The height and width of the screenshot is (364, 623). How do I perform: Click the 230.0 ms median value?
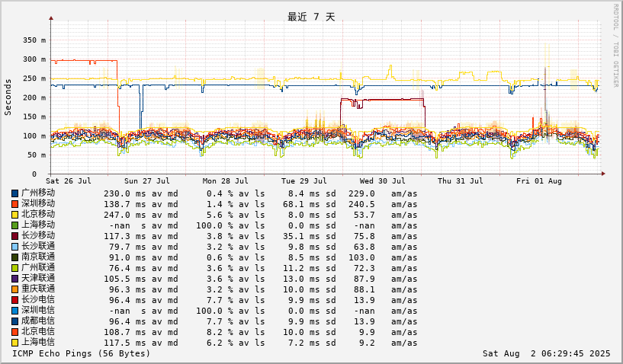(x=125, y=193)
